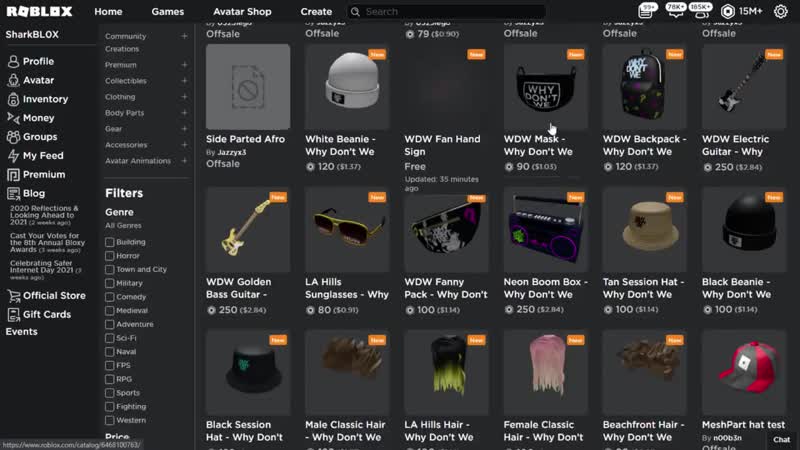Enable the Adventure genre checkbox
Image resolution: width=800 pixels, height=450 pixels.
point(110,324)
